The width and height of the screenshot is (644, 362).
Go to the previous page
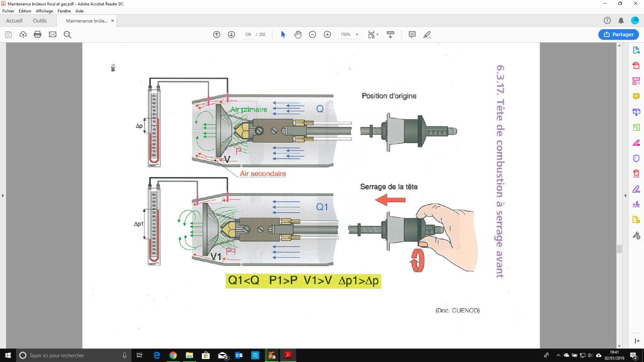[217, 34]
